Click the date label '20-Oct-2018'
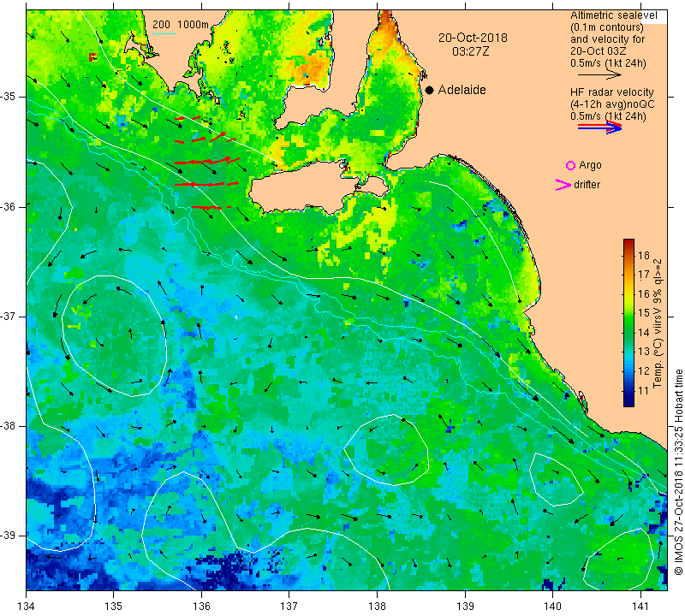685x616 pixels. 473,38
